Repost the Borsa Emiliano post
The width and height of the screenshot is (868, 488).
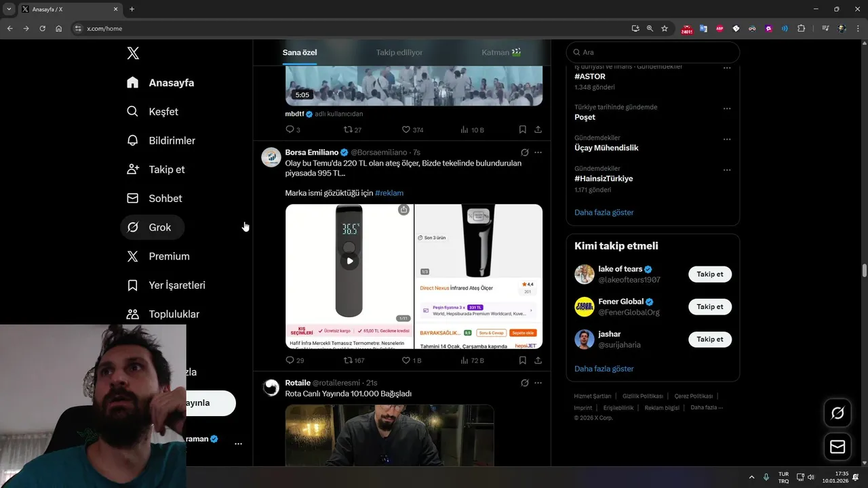pyautogui.click(x=348, y=361)
